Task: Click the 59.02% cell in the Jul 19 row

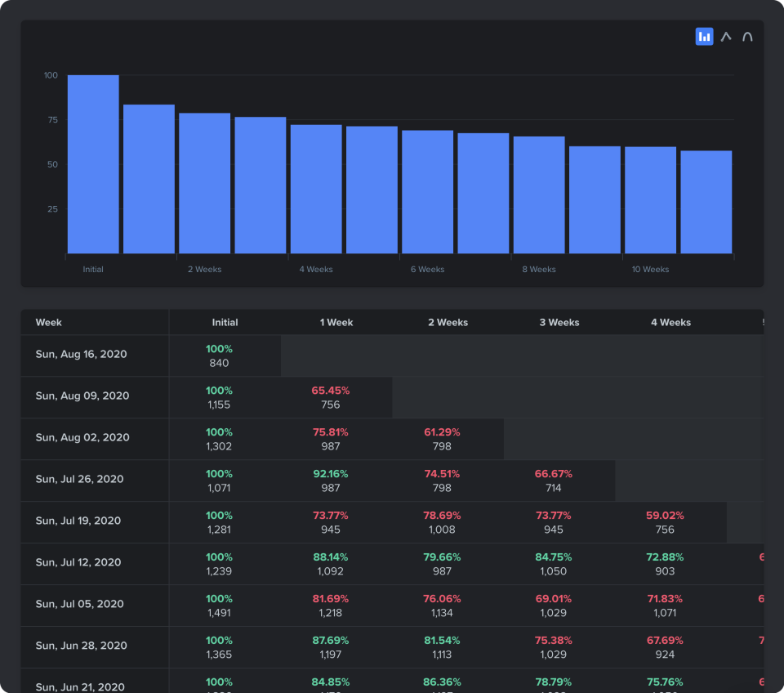Action: pyautogui.click(x=665, y=522)
